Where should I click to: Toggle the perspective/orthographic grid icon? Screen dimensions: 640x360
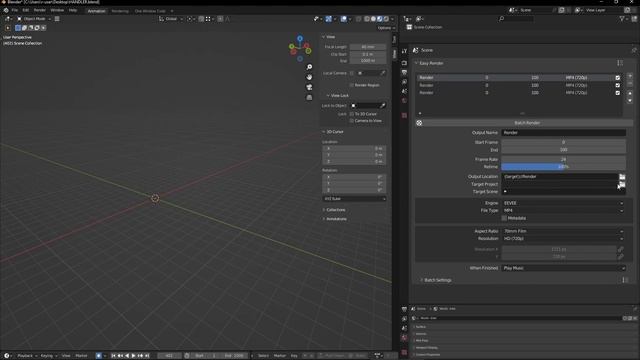(x=309, y=98)
